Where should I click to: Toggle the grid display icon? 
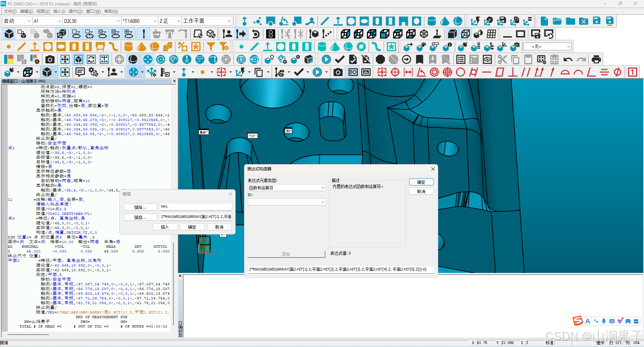pyautogui.click(x=491, y=34)
